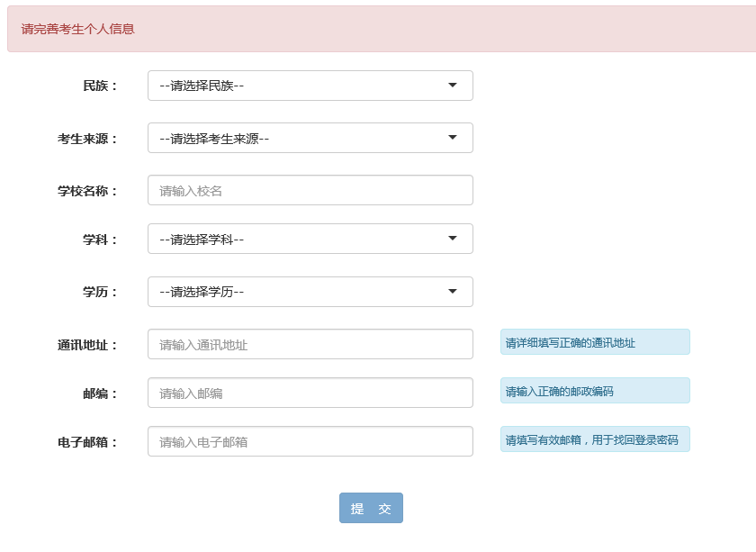The image size is (756, 552).
Task: Click the email recovery hint 用于找回登录密码
Action: [x=634, y=440]
